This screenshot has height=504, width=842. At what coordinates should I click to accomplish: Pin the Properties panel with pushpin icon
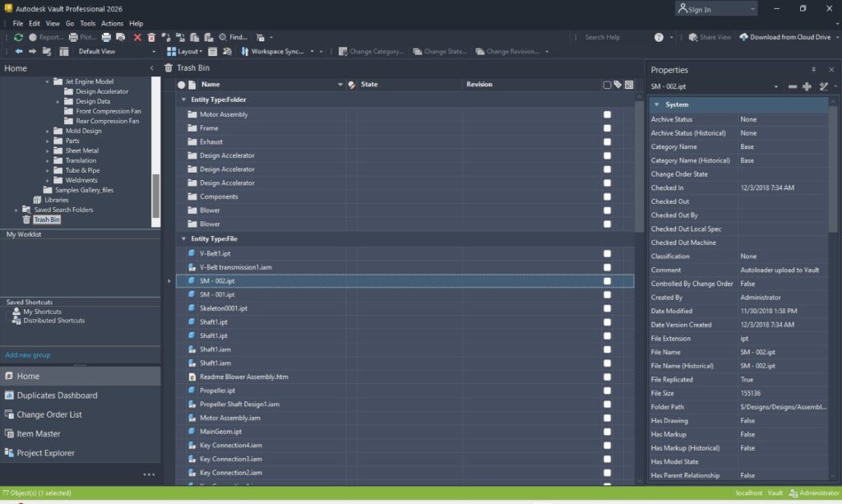(814, 70)
